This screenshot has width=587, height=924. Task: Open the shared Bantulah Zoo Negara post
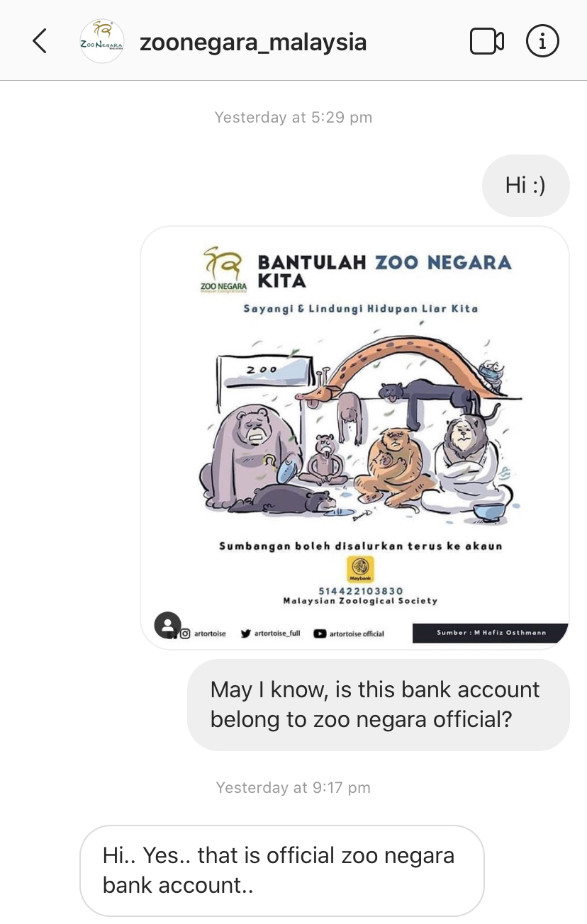point(354,437)
